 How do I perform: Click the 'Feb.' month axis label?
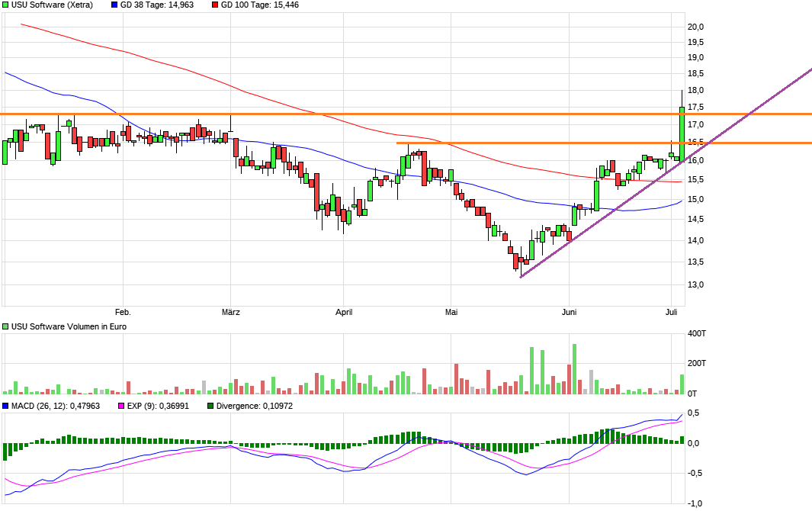123,312
